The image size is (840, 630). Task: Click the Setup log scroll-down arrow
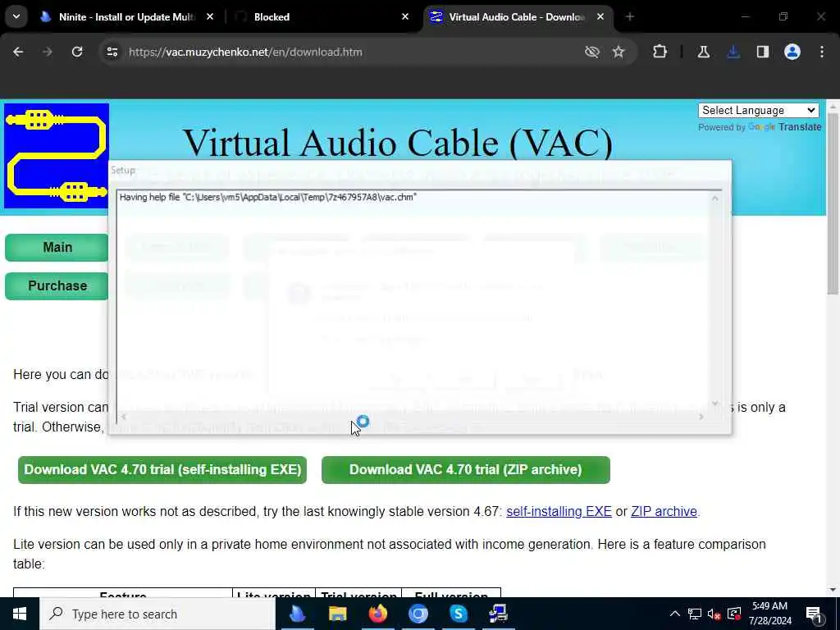714,404
